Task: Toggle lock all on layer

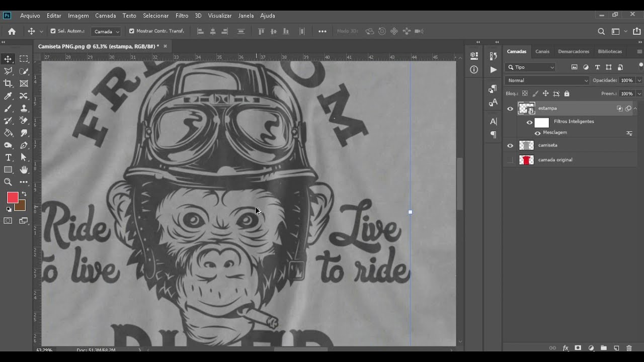Action: pos(567,94)
